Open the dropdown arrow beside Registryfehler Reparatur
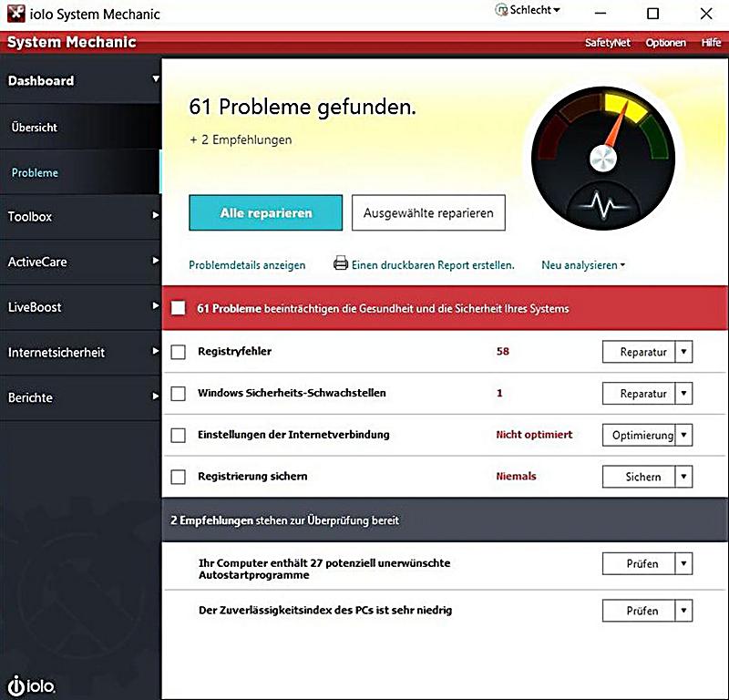 point(683,352)
